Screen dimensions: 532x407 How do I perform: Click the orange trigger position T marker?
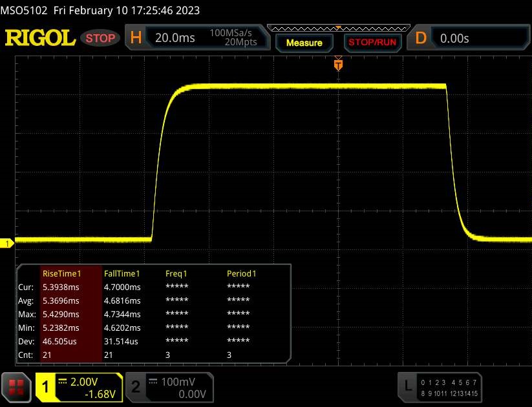point(337,65)
